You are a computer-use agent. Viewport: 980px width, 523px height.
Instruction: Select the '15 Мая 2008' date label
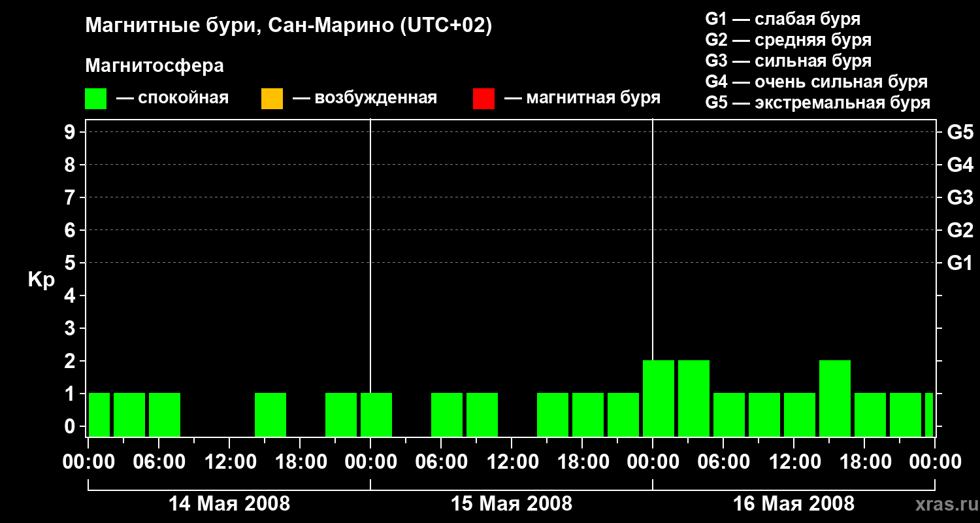[x=512, y=504]
